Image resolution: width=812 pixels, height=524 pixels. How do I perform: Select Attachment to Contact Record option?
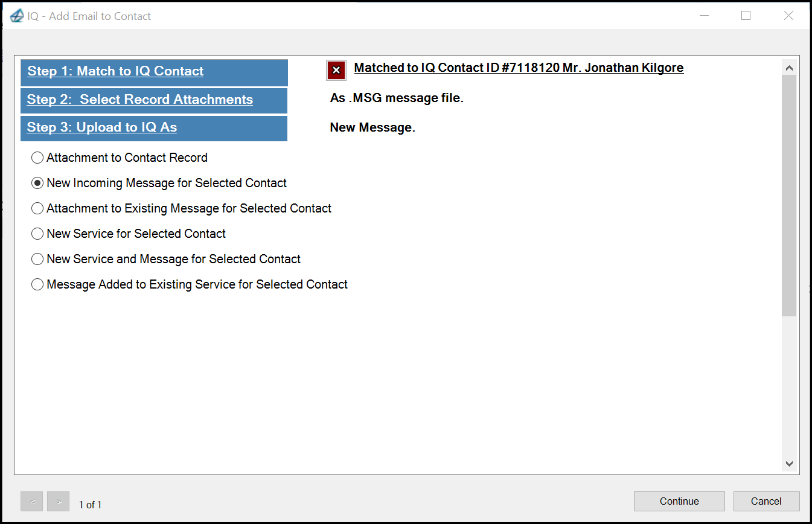[120, 158]
